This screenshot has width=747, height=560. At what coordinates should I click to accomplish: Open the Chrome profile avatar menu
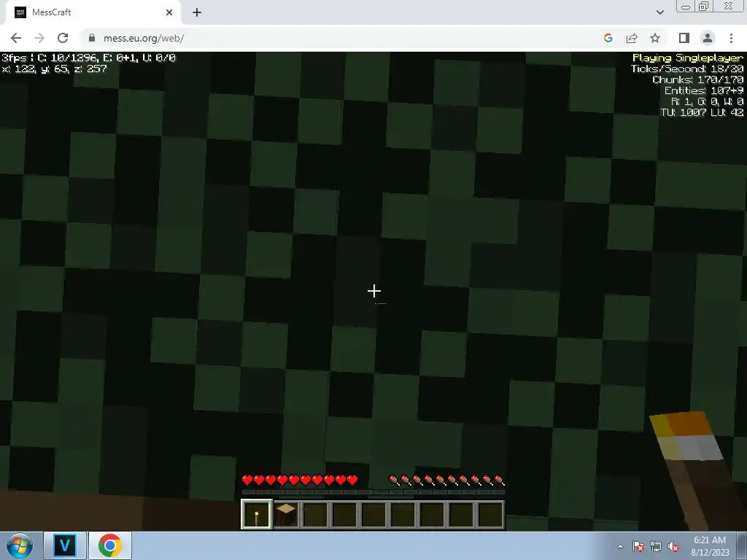pyautogui.click(x=708, y=38)
